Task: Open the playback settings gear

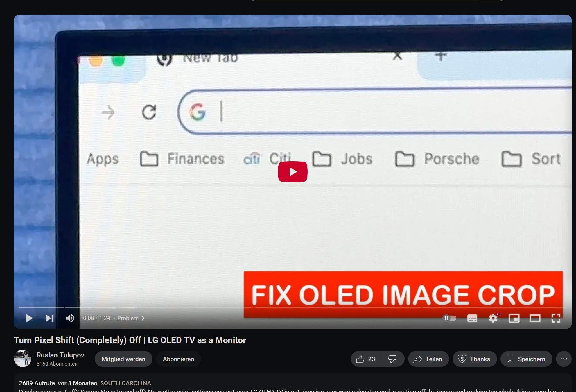Action: click(493, 318)
